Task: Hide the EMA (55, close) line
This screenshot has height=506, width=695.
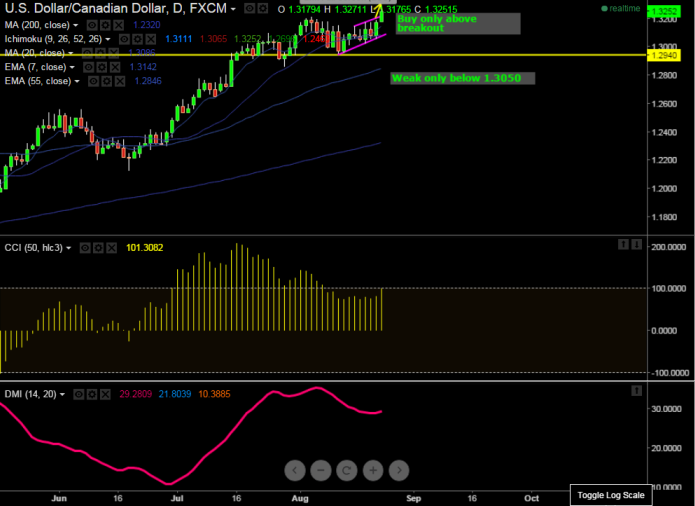Action: point(94,81)
